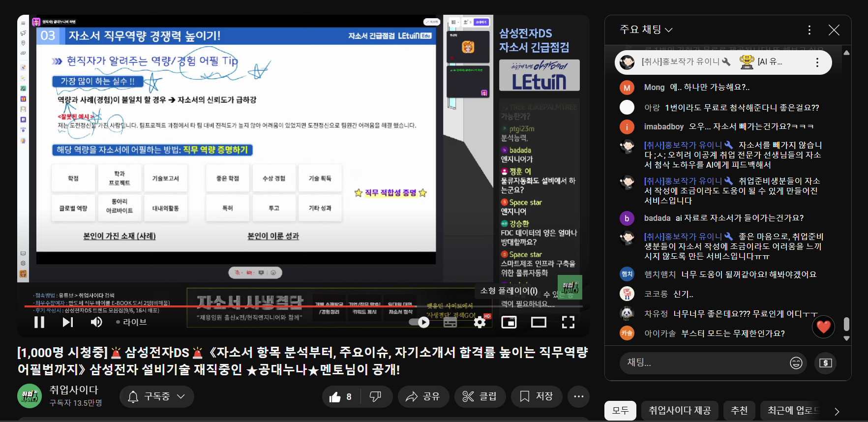Screen dimensions: 868x422
Task: Open more options on pinned chat message
Action: click(817, 62)
